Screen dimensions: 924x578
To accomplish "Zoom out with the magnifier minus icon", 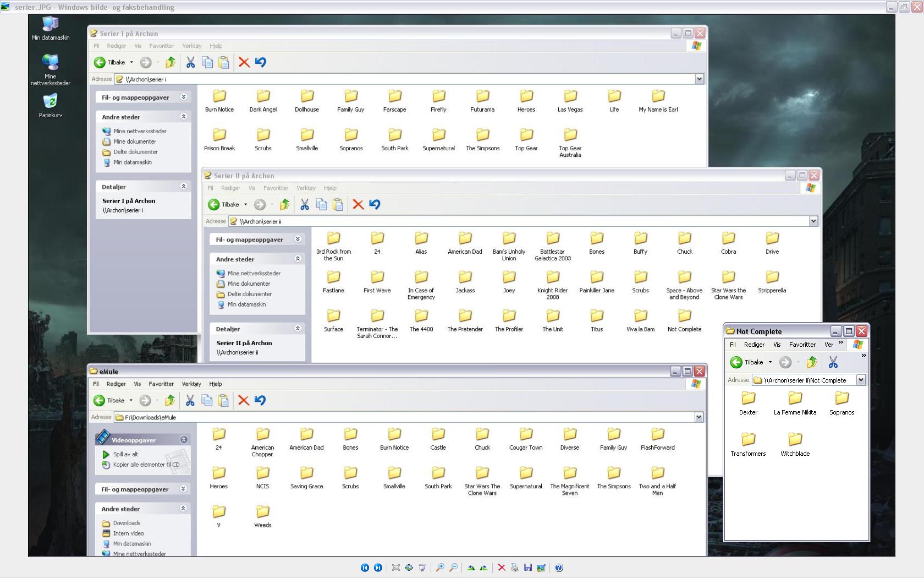I will (453, 568).
